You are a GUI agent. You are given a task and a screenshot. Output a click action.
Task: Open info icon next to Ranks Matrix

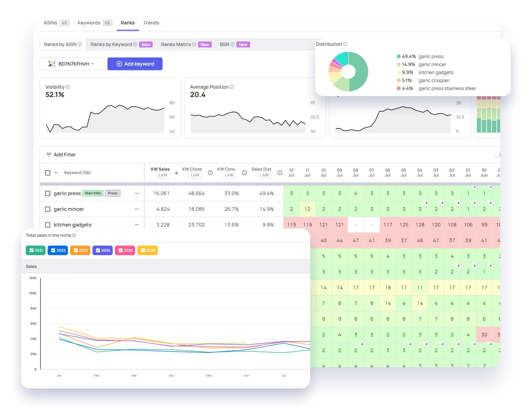pyautogui.click(x=194, y=44)
